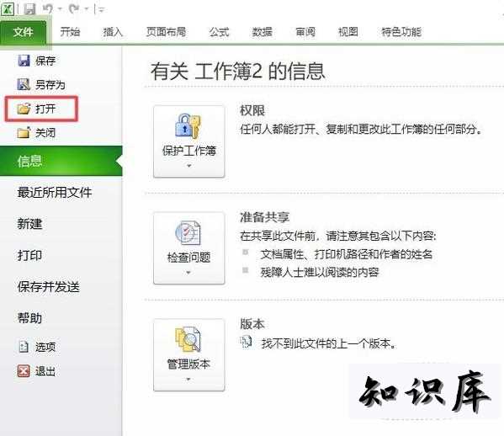The width and height of the screenshot is (504, 436).
Task: Expand the 管理版本 manage versions dropdown
Action: [x=189, y=355]
